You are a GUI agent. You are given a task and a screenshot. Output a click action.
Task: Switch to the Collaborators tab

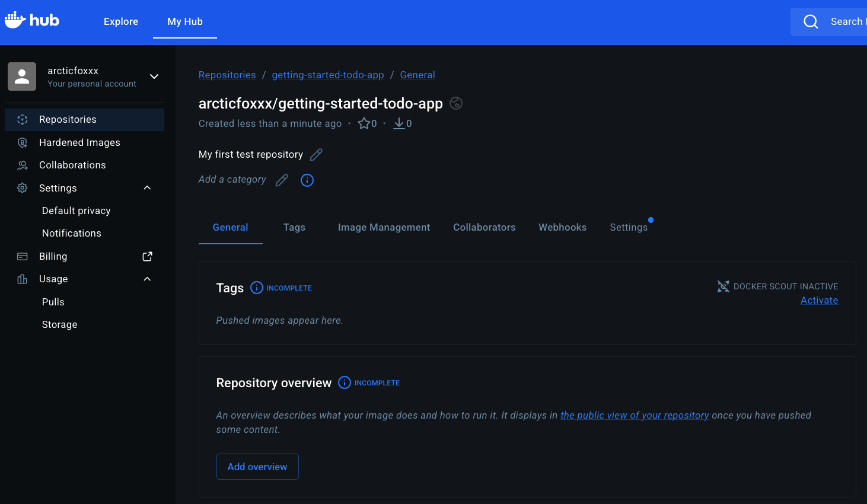(485, 228)
